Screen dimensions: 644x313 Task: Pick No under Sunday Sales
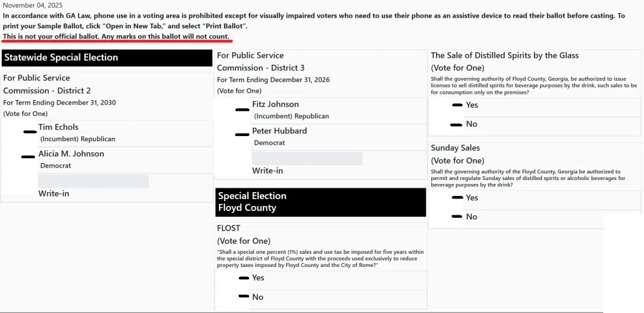458,217
